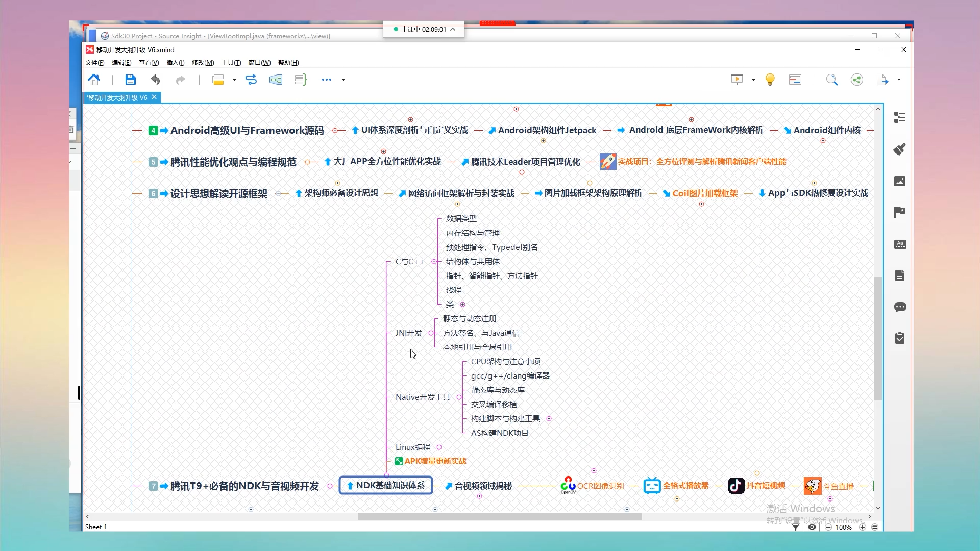Click the lightbulb idea icon
980x551 pixels.
pyautogui.click(x=770, y=80)
